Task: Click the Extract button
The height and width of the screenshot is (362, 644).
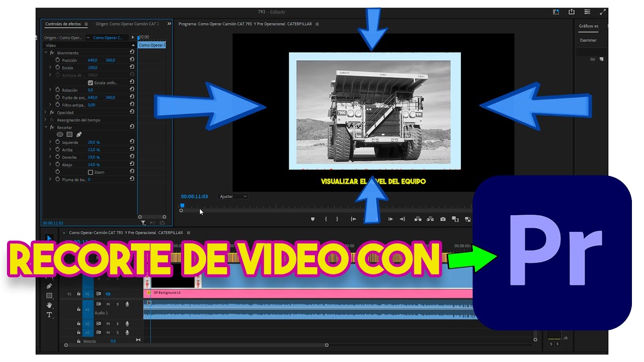Action: [x=430, y=219]
